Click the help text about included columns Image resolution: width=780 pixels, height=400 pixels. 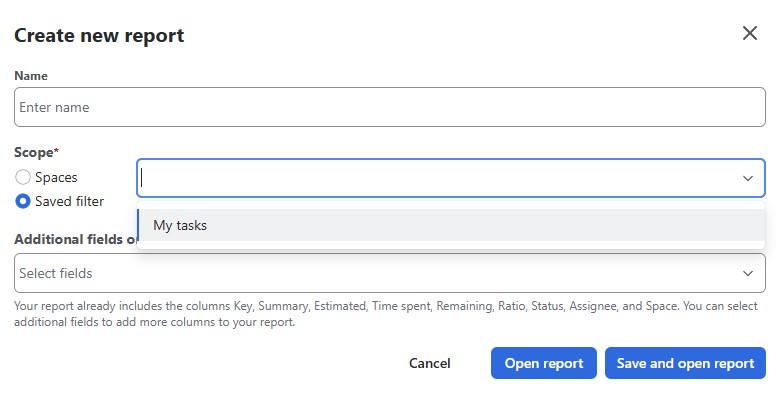click(x=385, y=314)
